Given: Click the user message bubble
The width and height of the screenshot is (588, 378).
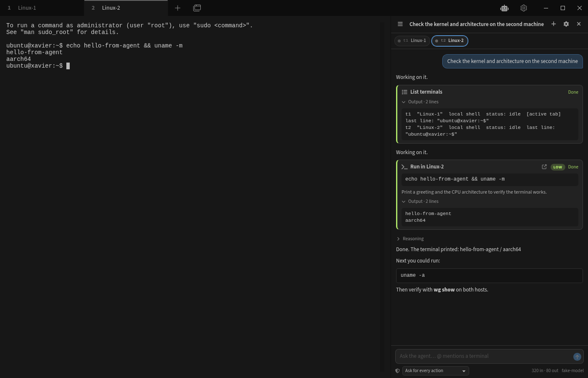Looking at the screenshot, I should coord(512,61).
